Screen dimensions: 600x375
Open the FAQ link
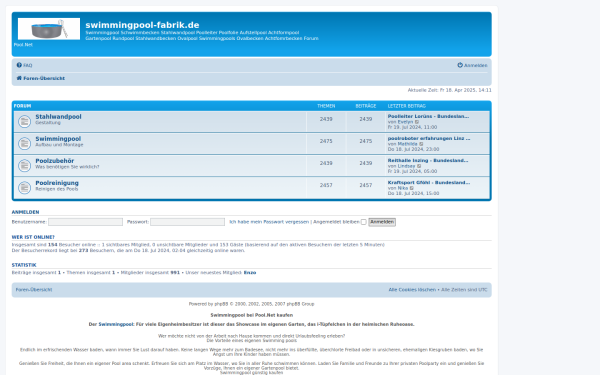click(28, 65)
